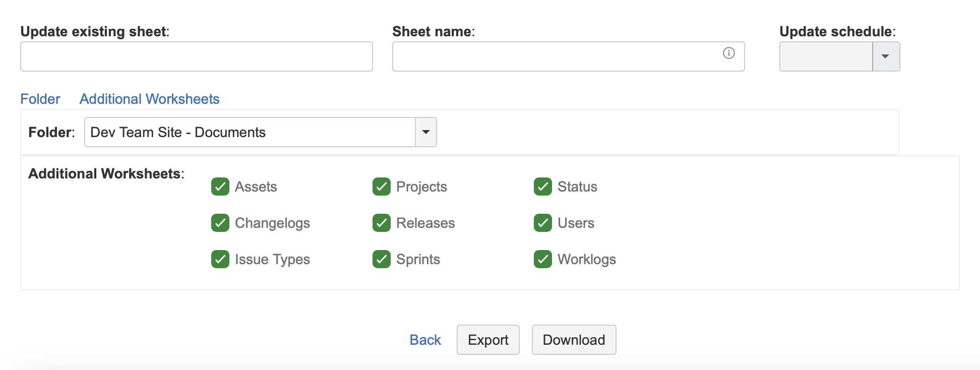Click the info icon in Sheet name field

coord(728,53)
